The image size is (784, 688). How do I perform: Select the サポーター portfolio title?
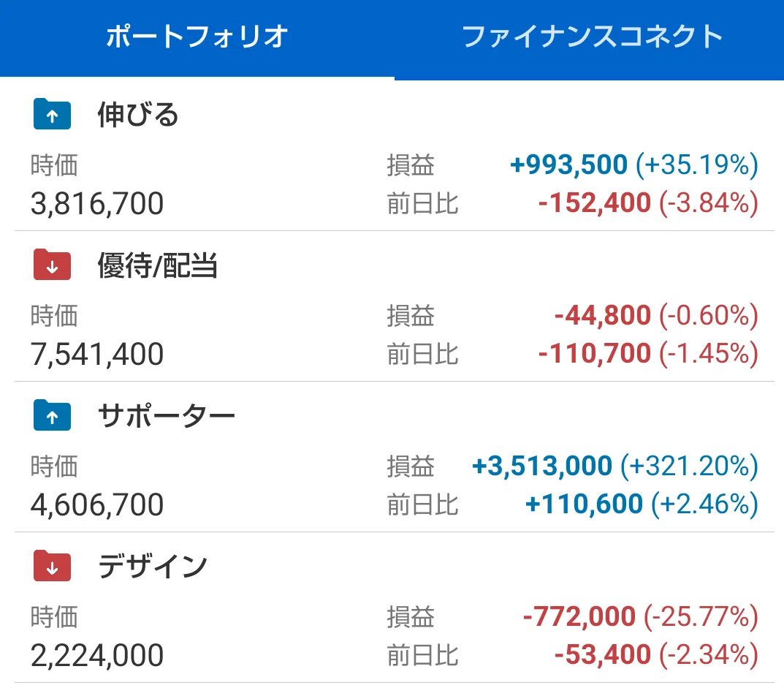(167, 416)
